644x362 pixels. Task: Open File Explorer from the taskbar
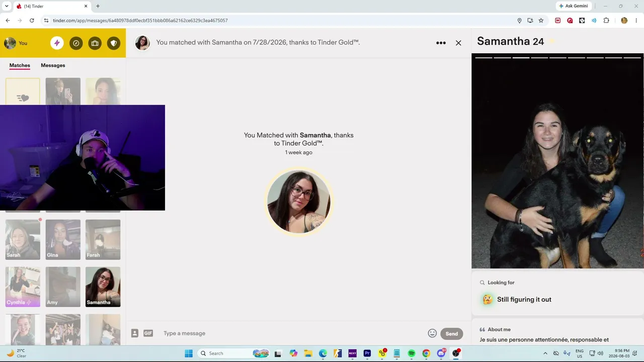(307, 353)
